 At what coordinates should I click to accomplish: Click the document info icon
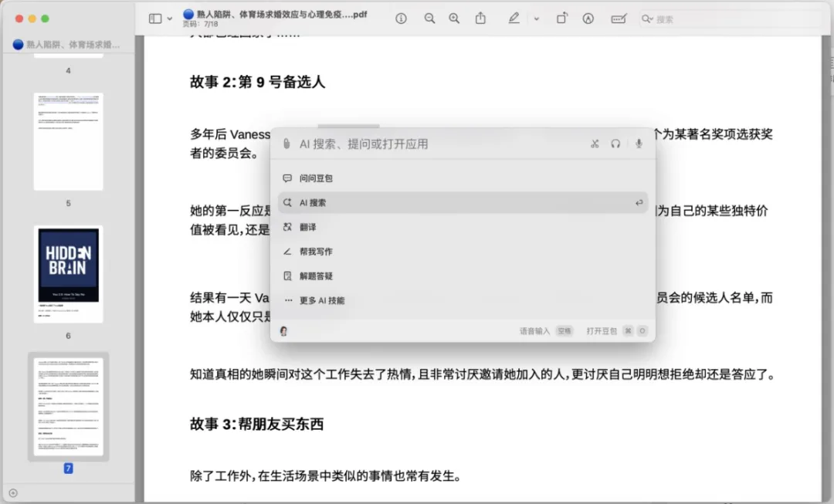(401, 19)
